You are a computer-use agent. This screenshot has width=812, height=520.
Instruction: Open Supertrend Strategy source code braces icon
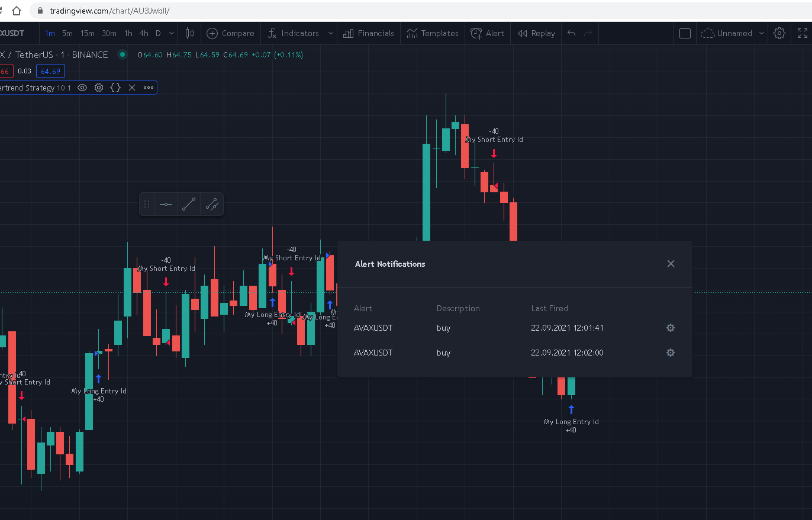(115, 88)
